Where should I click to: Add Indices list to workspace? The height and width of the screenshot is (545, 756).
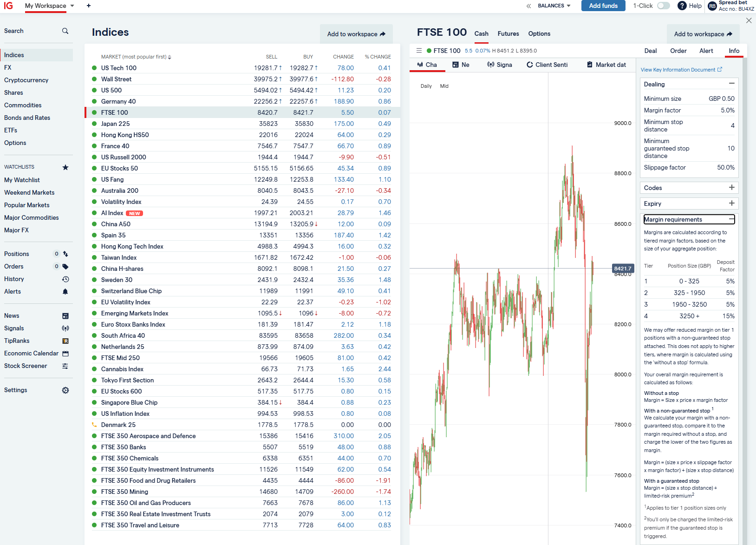tap(356, 34)
